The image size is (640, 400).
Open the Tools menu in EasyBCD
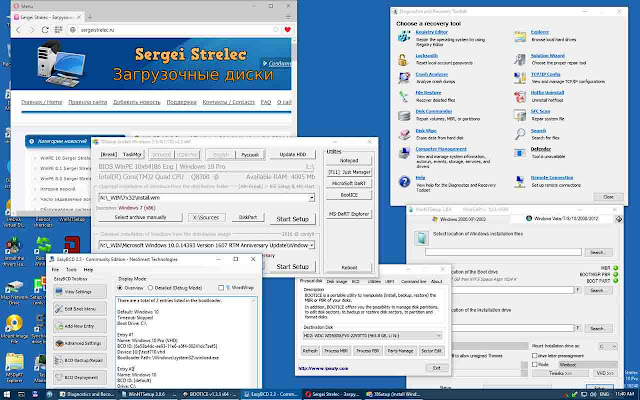click(x=71, y=270)
